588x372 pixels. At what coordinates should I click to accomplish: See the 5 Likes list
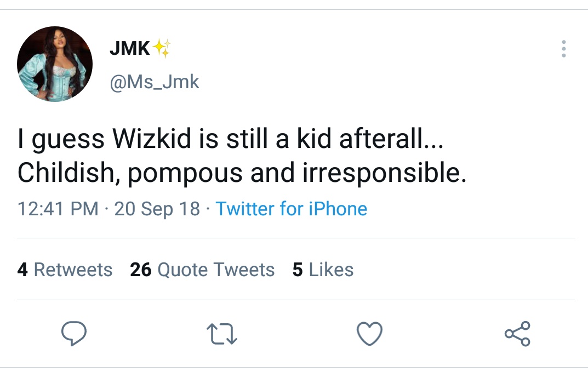point(323,270)
